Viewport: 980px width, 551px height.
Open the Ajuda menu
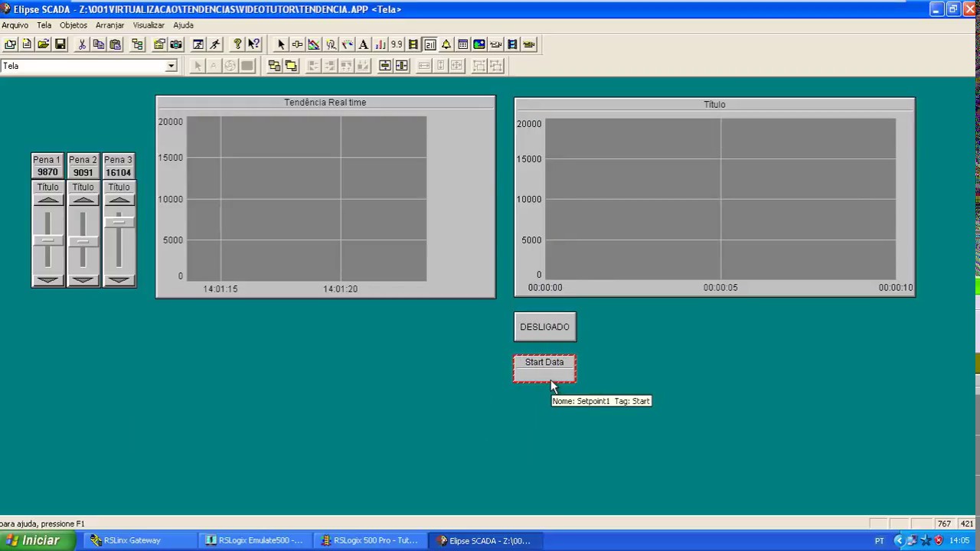(183, 25)
